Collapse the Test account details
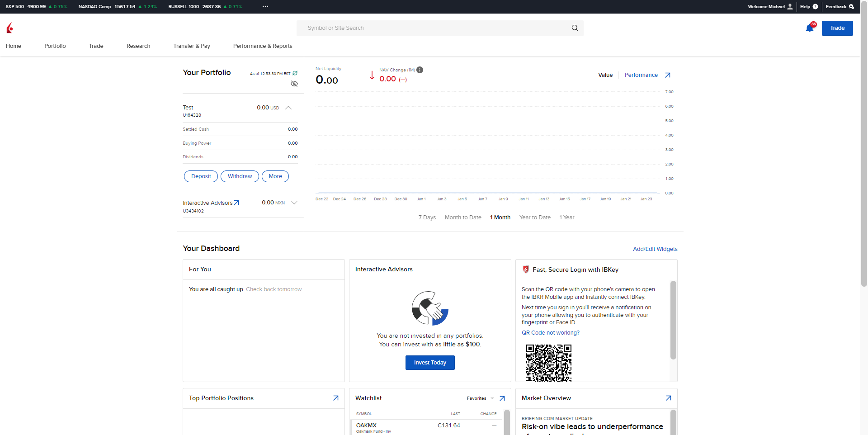The image size is (868, 435). pyautogui.click(x=288, y=108)
